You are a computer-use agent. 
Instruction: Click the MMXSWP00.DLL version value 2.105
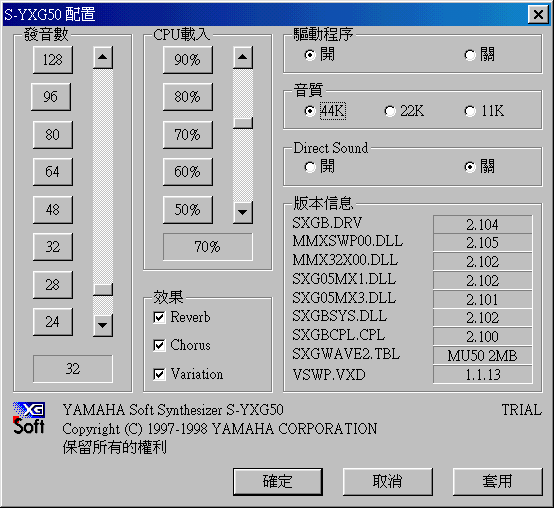click(483, 243)
